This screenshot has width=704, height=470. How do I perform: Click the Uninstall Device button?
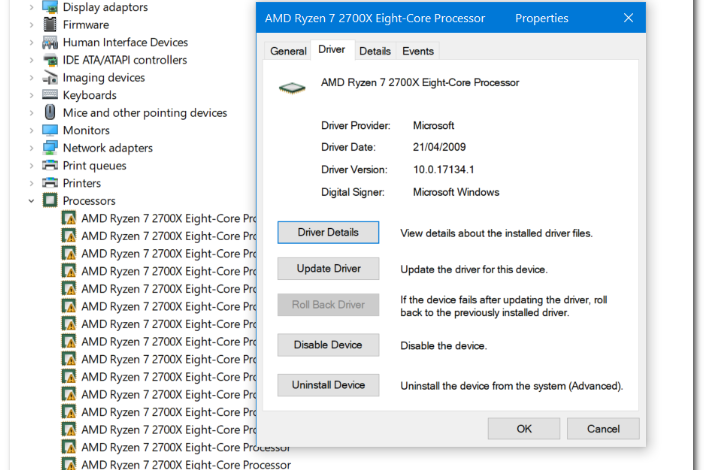[328, 385]
